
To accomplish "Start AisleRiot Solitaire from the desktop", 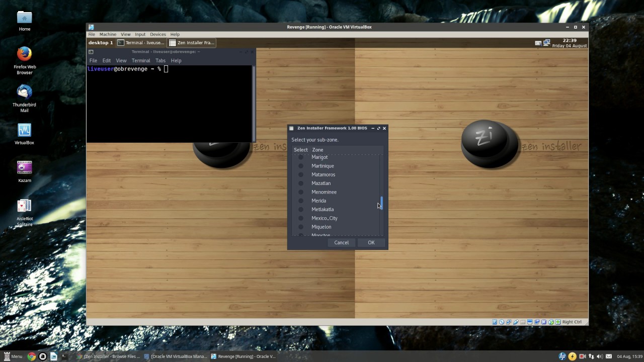I will (24, 206).
